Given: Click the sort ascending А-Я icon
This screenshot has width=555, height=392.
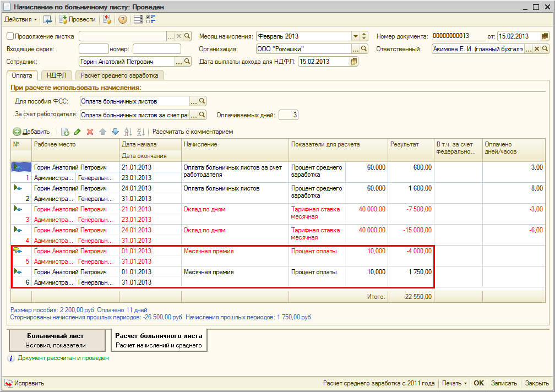Looking at the screenshot, I should tap(128, 132).
